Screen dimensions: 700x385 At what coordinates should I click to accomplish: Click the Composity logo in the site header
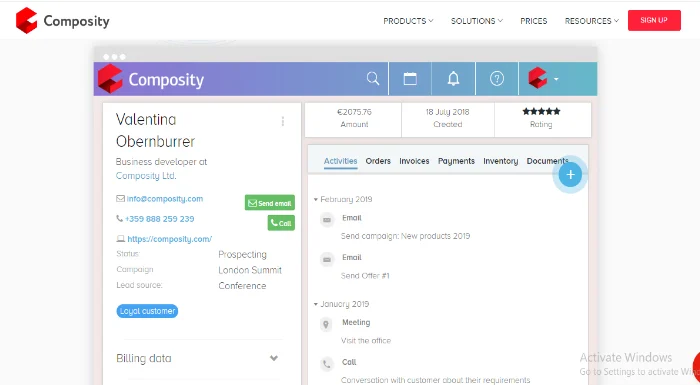62,21
